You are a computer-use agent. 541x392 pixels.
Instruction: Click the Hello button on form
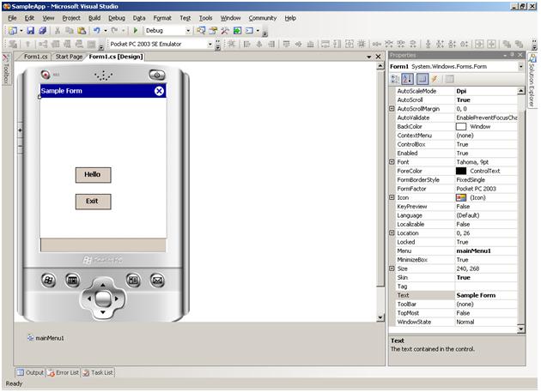[93, 175]
